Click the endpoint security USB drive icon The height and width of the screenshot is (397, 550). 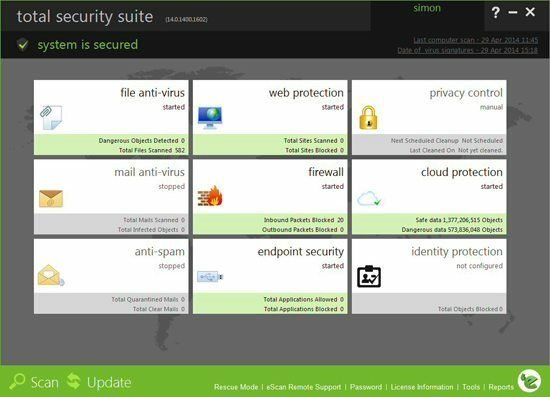(210, 277)
